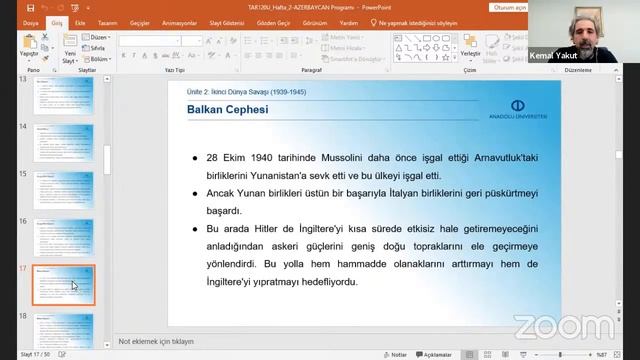The height and width of the screenshot is (360, 640).
Task: Reset slide with the Sıfırla button
Action: pyautogui.click(x=94, y=48)
